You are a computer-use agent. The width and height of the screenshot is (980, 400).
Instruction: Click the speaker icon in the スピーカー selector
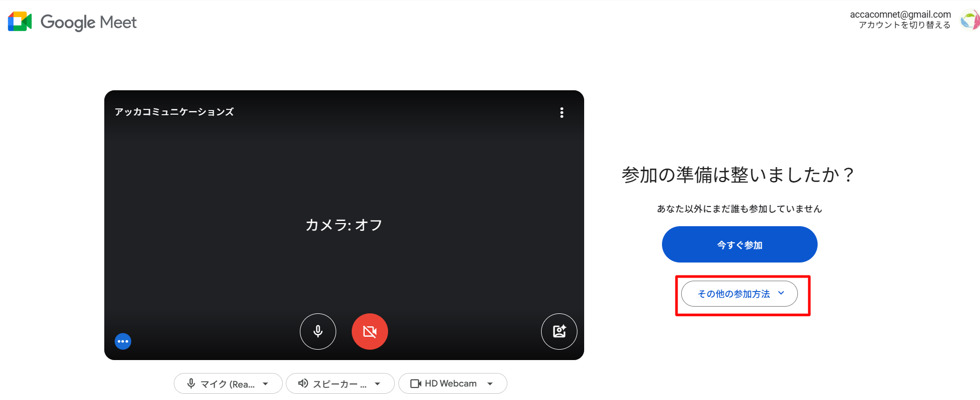tap(303, 383)
